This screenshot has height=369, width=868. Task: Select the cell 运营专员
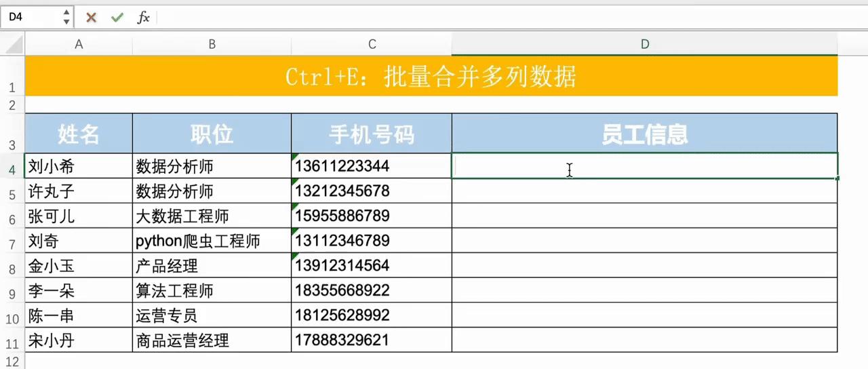(212, 315)
